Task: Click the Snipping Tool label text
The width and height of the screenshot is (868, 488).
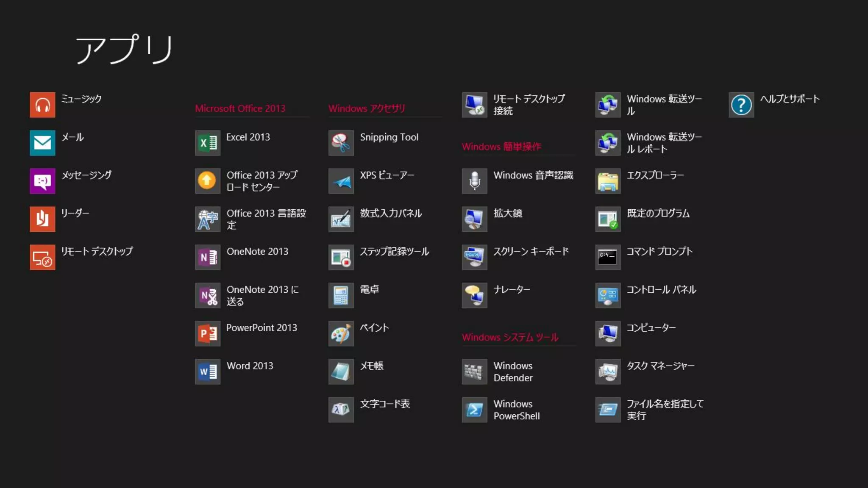Action: pos(389,137)
